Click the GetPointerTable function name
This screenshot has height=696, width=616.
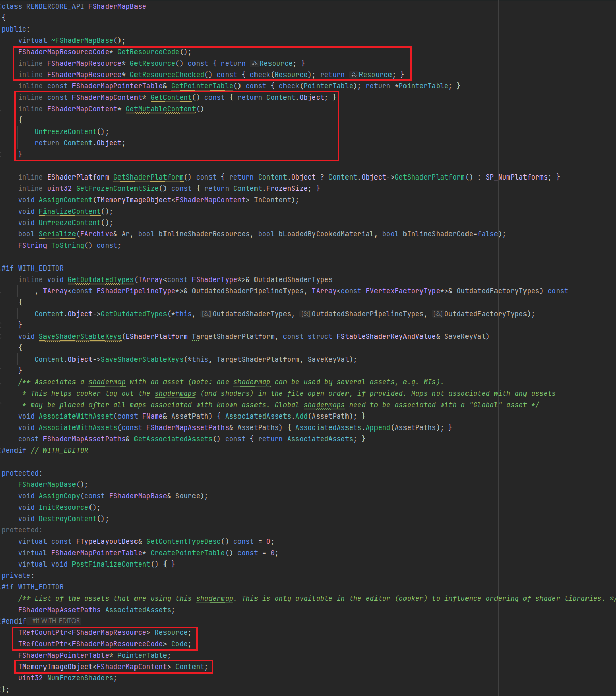202,86
